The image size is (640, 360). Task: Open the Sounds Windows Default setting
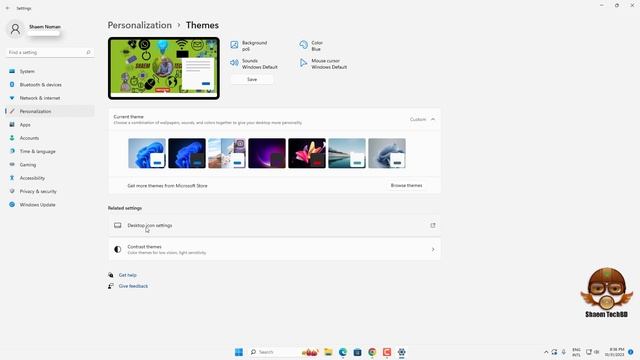[x=254, y=64]
